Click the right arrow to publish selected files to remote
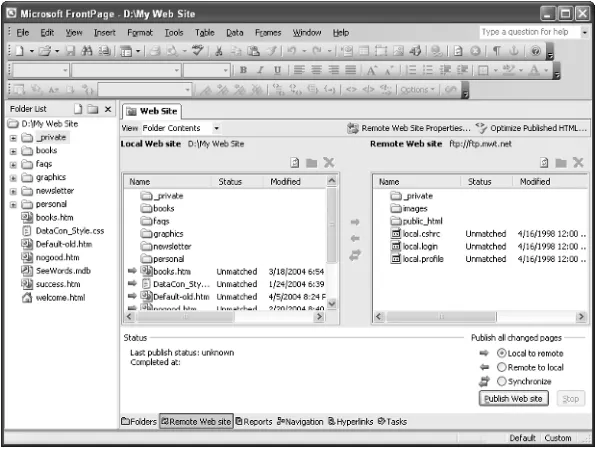The width and height of the screenshot is (598, 450). pyautogui.click(x=355, y=222)
